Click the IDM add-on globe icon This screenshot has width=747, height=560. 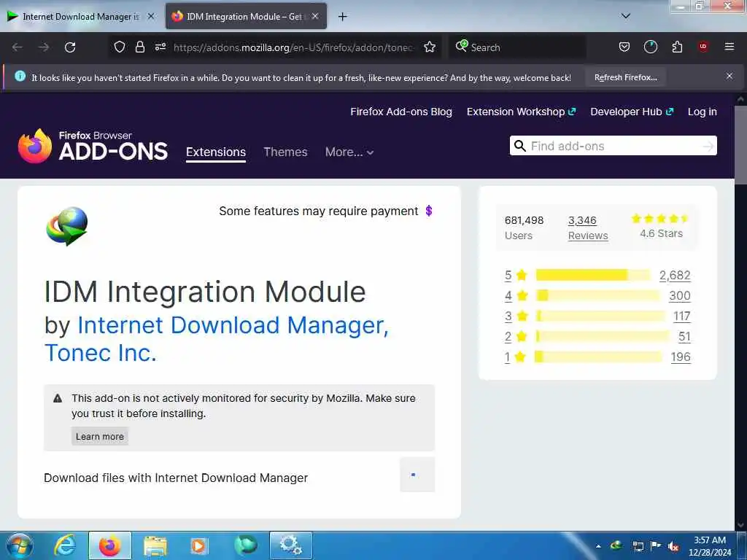[x=66, y=226]
